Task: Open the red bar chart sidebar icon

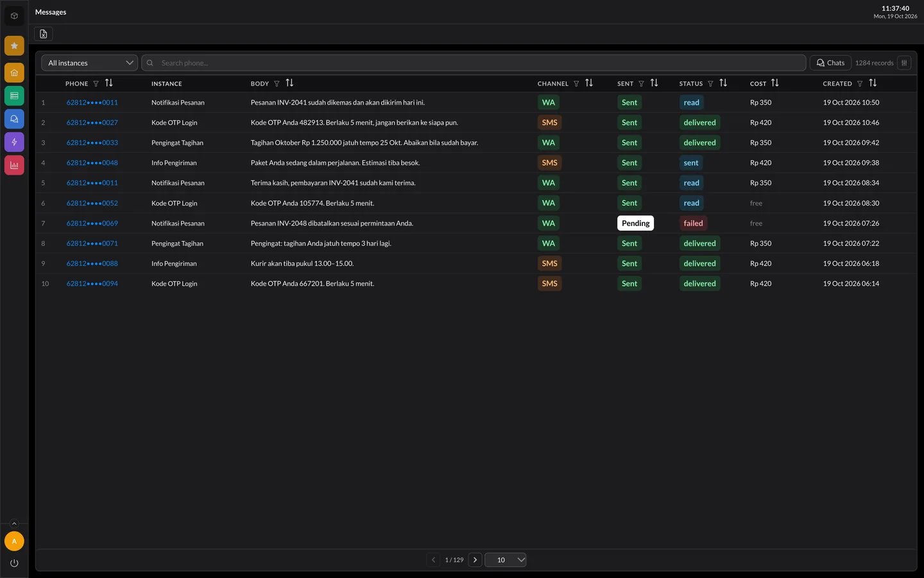Action: tap(14, 165)
